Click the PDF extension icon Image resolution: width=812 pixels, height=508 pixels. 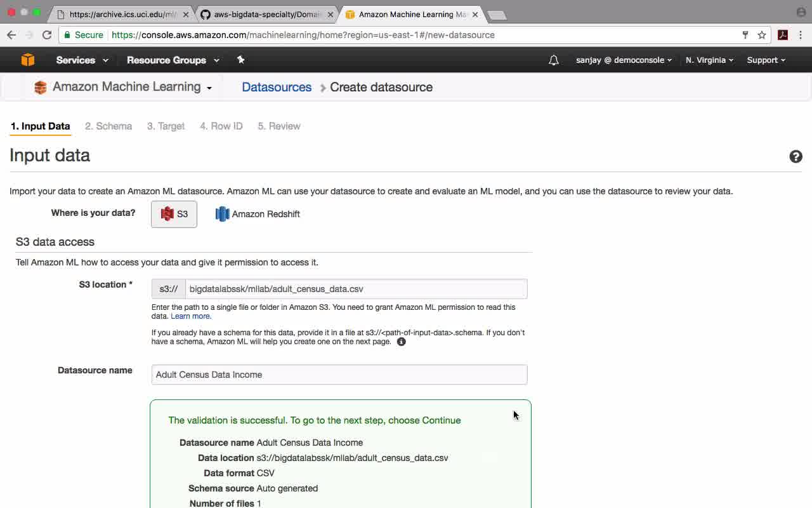point(783,35)
